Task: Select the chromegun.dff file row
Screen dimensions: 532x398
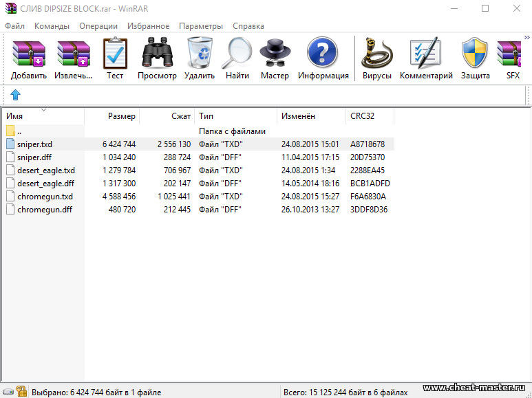Action: click(44, 210)
